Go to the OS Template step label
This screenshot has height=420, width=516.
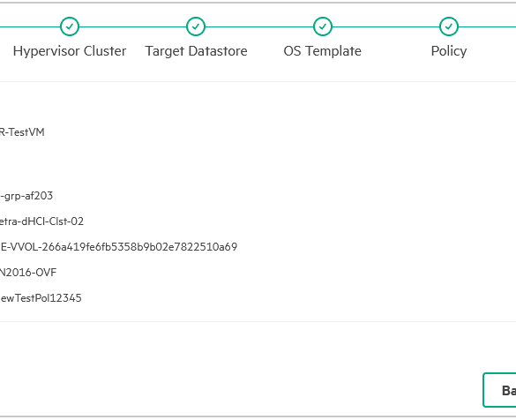point(323,51)
